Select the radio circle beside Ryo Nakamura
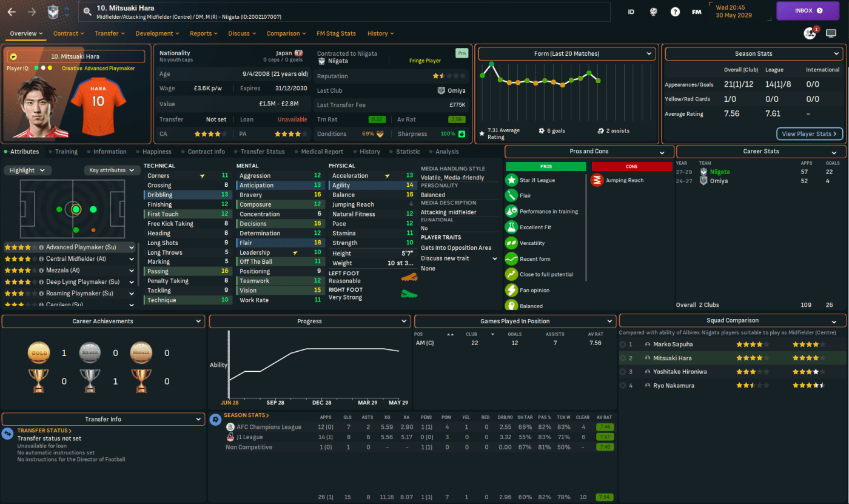This screenshot has height=504, width=849. [x=623, y=386]
